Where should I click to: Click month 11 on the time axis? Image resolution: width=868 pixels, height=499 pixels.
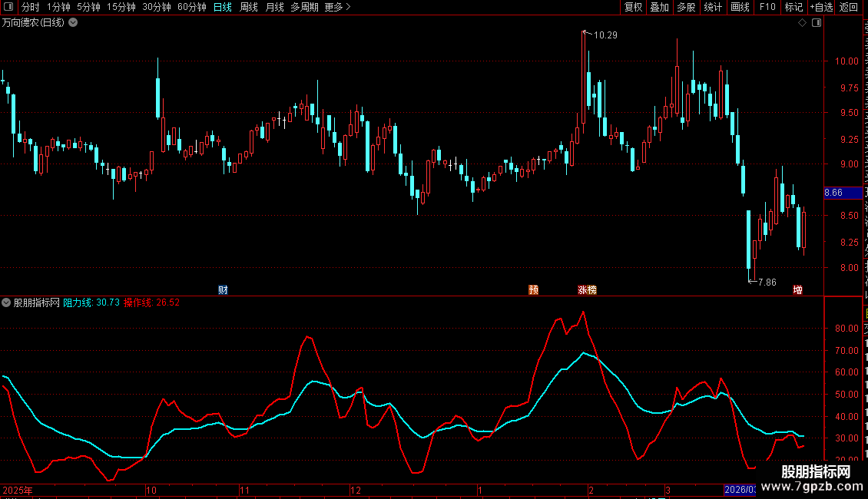click(245, 490)
